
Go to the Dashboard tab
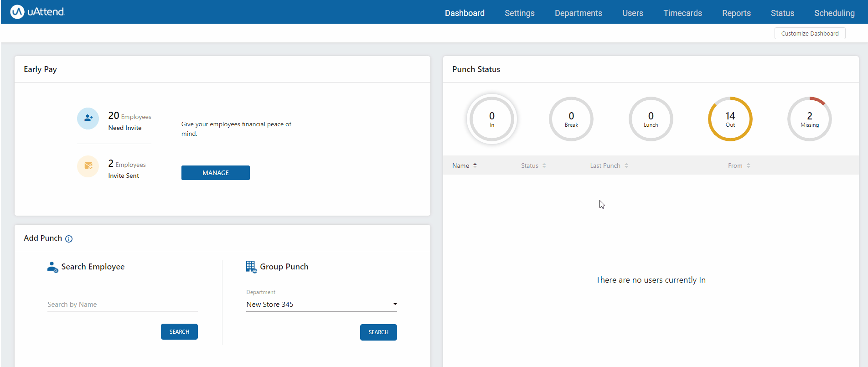click(465, 13)
